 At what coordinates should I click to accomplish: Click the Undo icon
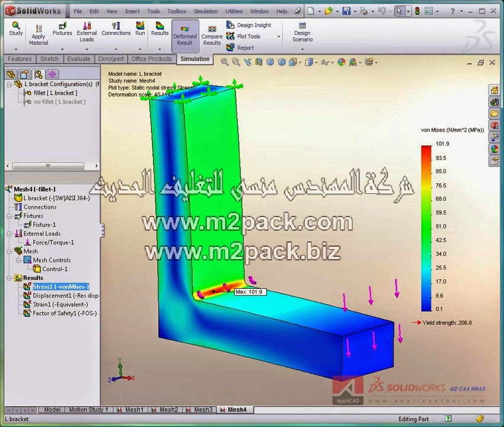pyautogui.click(x=381, y=11)
